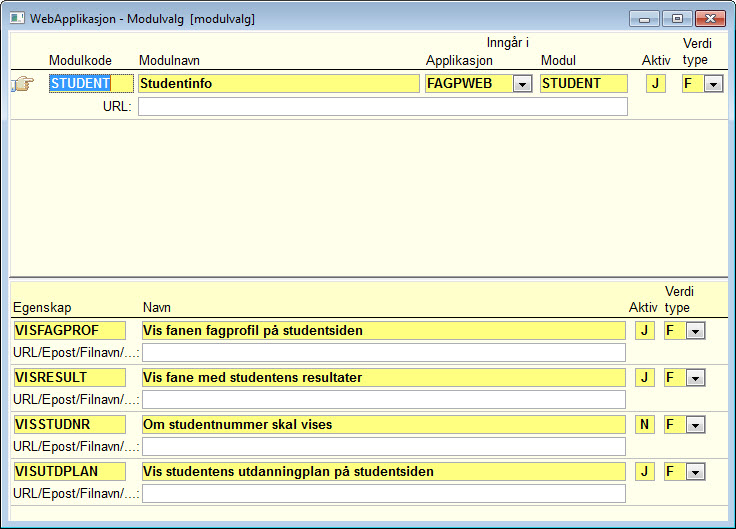Click the Modulnavn field Studentinfo
This screenshot has width=736, height=529.
pos(279,84)
